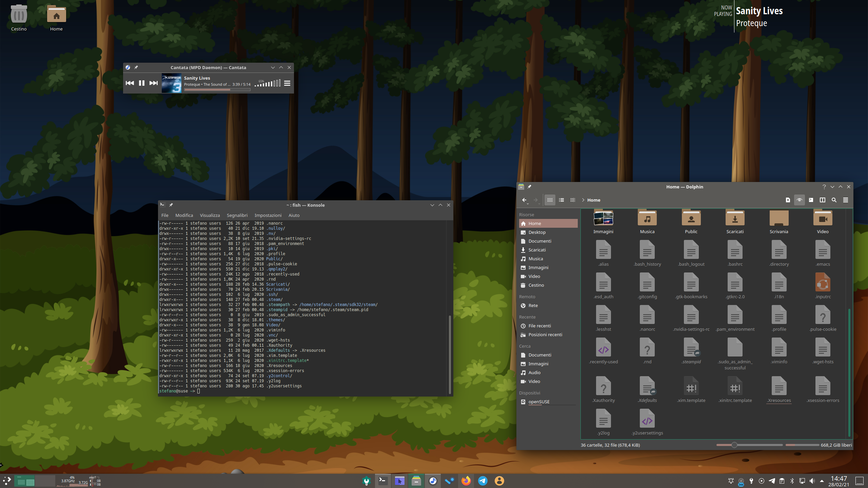Open Posizioni recenti in Dolphin sidebar
This screenshot has height=488, width=868.
548,334
